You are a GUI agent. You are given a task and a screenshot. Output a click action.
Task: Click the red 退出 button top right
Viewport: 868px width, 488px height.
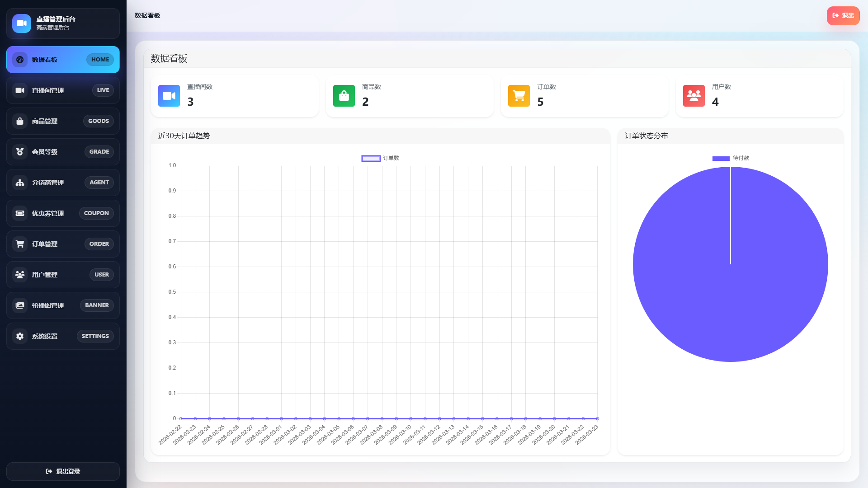pos(843,15)
